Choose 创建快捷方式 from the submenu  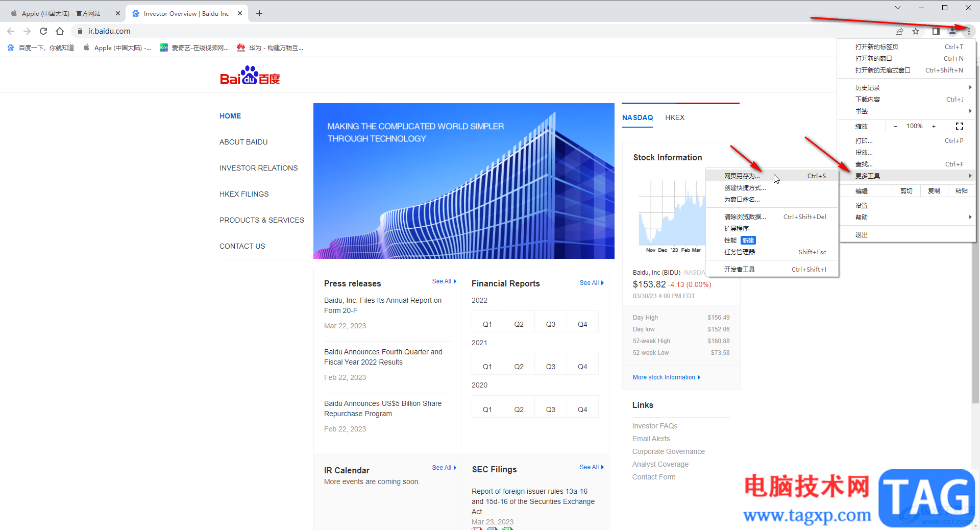click(x=772, y=187)
